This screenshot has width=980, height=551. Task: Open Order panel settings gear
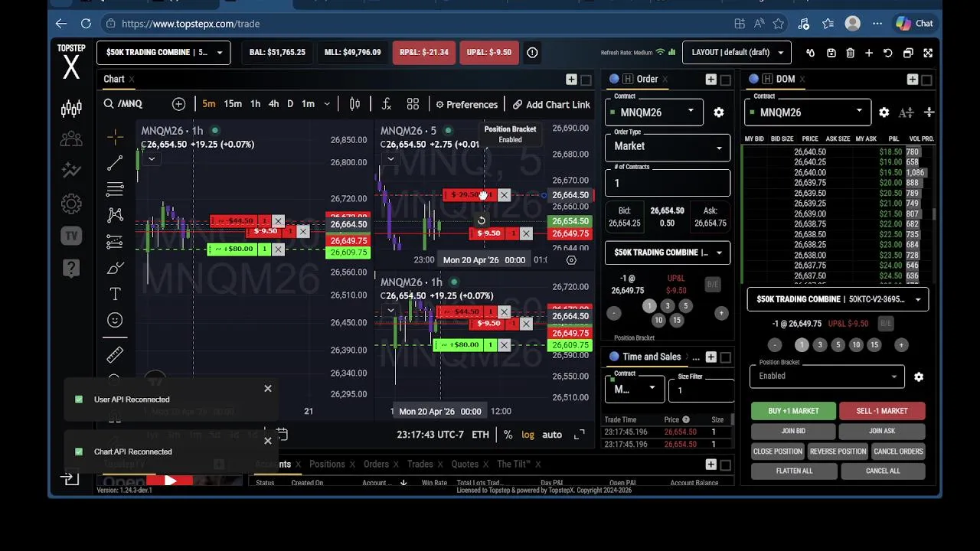click(718, 112)
